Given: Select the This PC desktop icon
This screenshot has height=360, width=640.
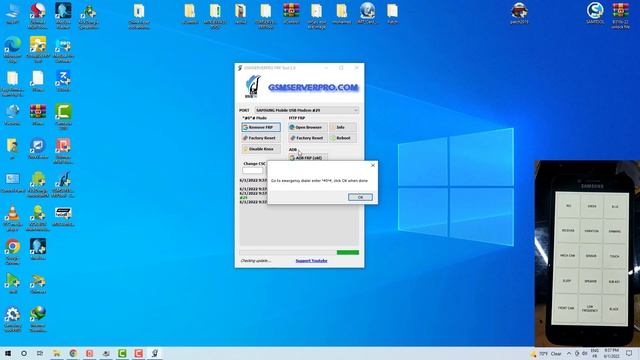Looking at the screenshot, I should point(13,13).
